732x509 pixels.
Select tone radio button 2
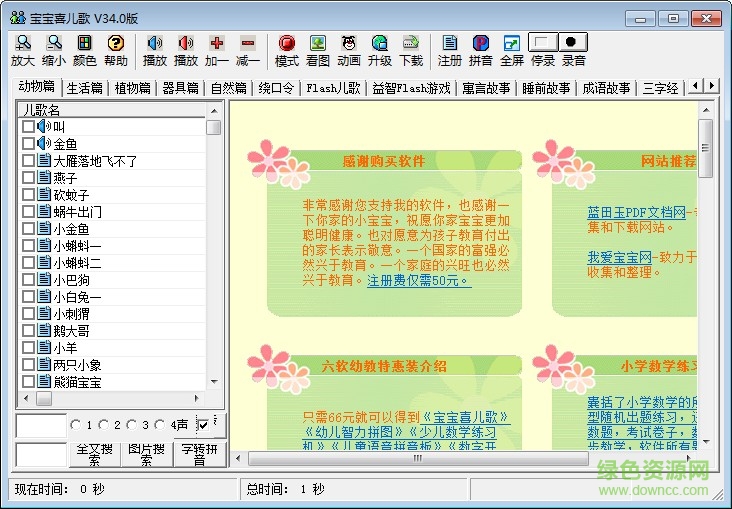click(105, 425)
